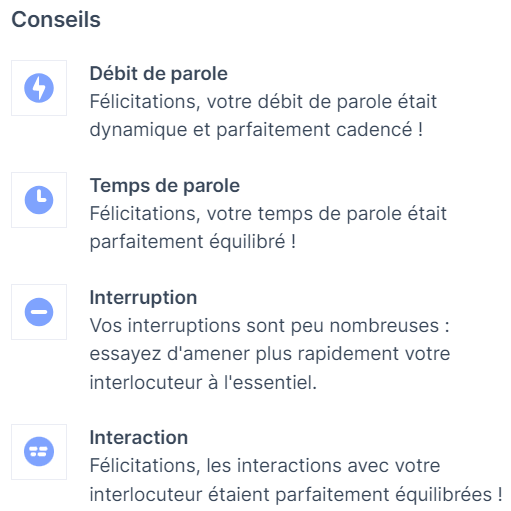Viewport: 511px width, 511px height.
Task: Click the Interruption heading
Action: (x=143, y=297)
